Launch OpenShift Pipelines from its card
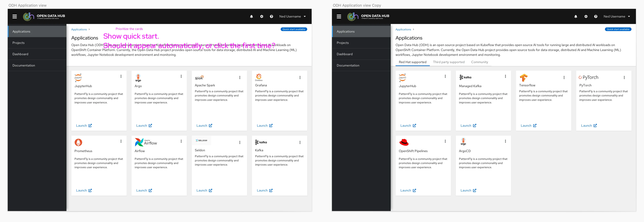Screen dimensions: 644x222 click(408, 191)
